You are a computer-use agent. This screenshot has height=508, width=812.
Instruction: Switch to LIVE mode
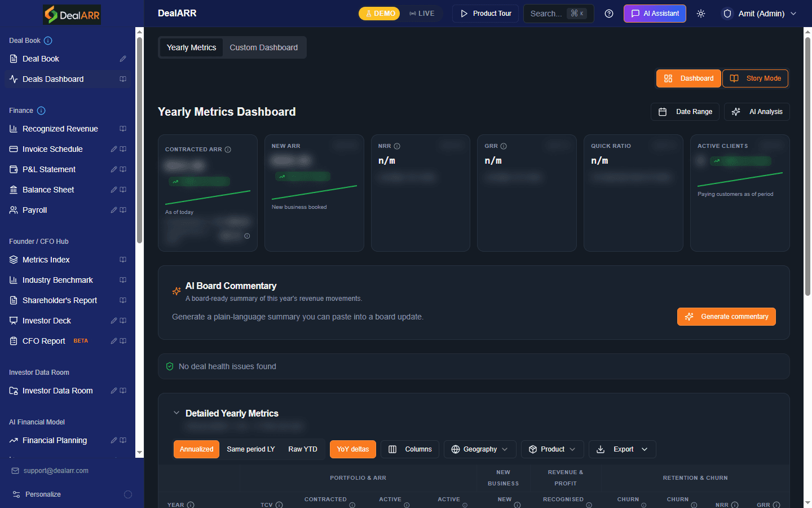click(422, 14)
